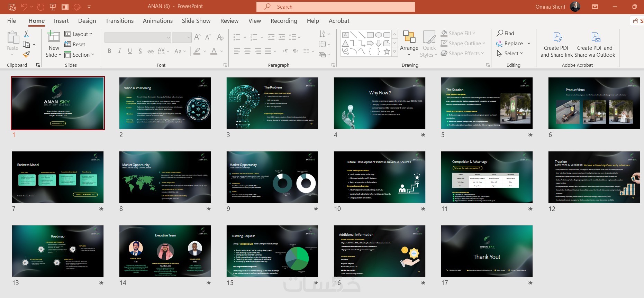Open the Animations tab
The width and height of the screenshot is (644, 298).
click(158, 21)
